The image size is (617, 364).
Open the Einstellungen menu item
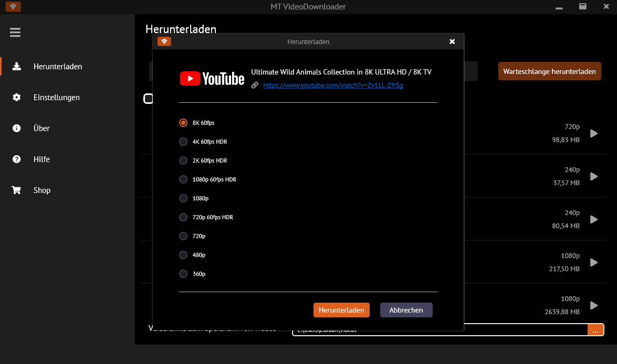pyautogui.click(x=57, y=98)
